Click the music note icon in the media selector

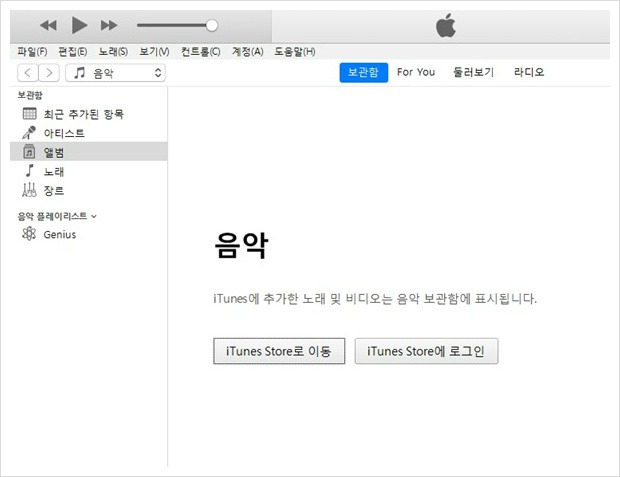coord(79,72)
